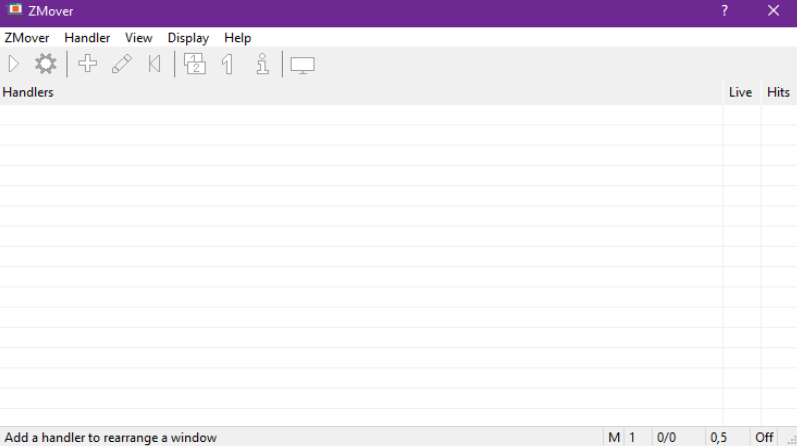The height and width of the screenshot is (446, 797).
Task: Open the Handler menu
Action: click(87, 38)
